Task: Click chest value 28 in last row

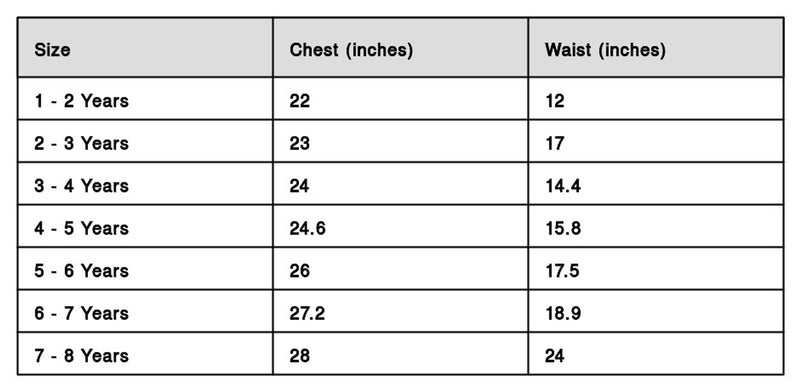Action: 299,355
